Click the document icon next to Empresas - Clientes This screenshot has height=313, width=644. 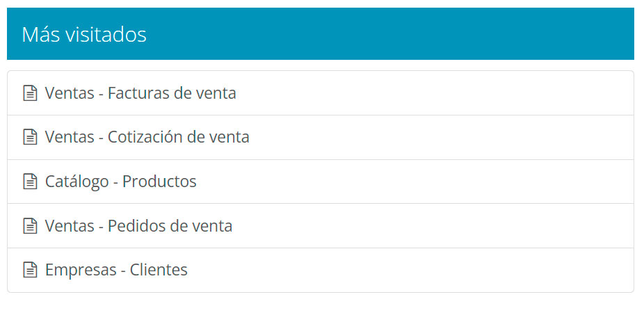coord(30,271)
